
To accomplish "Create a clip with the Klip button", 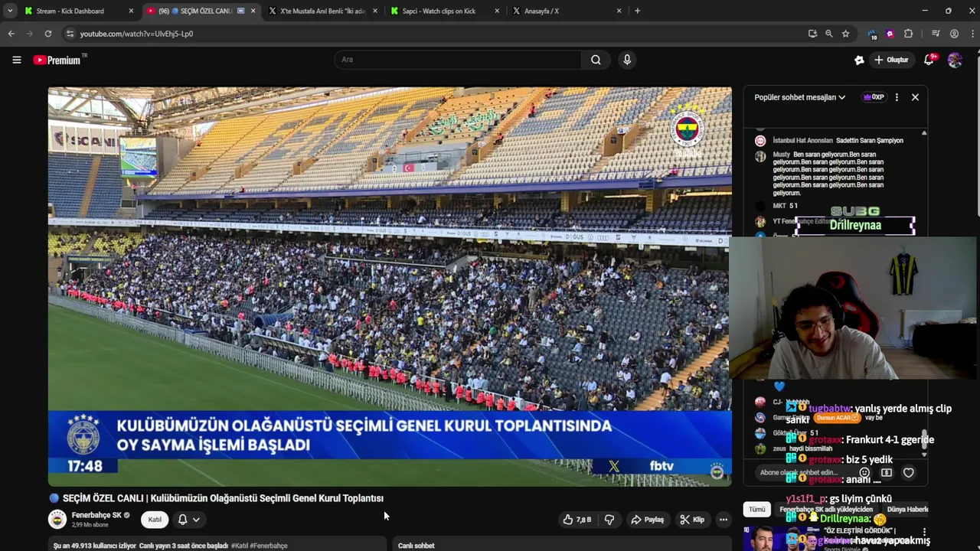I will tap(692, 520).
